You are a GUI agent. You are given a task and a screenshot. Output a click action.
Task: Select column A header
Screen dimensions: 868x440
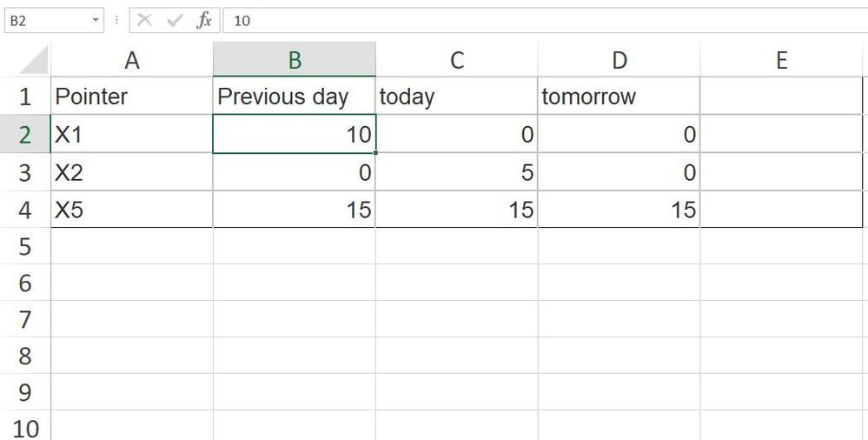point(131,60)
